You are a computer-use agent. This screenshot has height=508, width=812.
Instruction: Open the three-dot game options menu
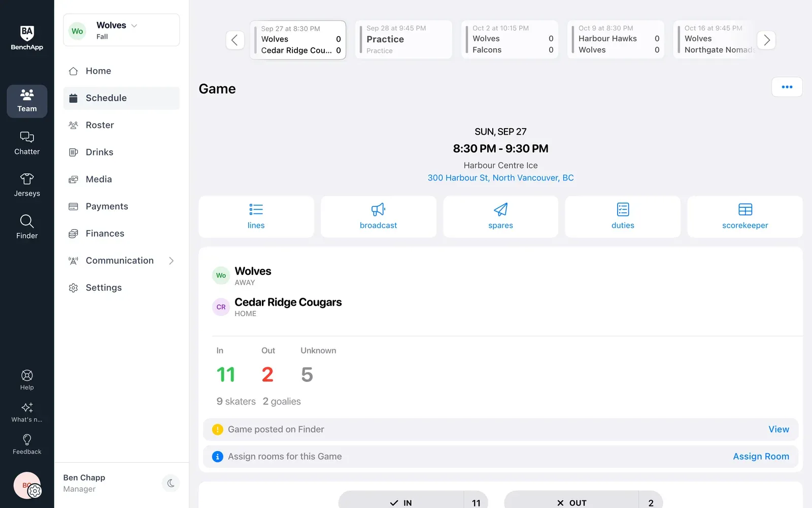(x=787, y=87)
